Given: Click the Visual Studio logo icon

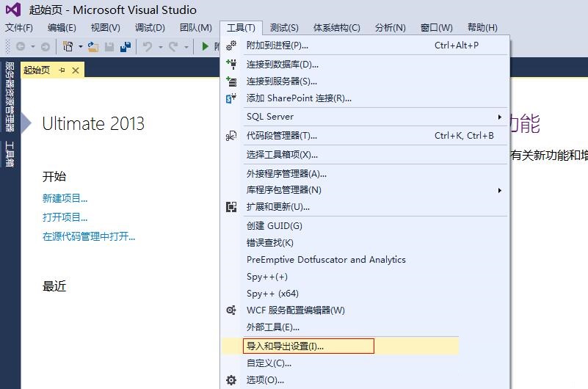Looking at the screenshot, I should tap(13, 10).
